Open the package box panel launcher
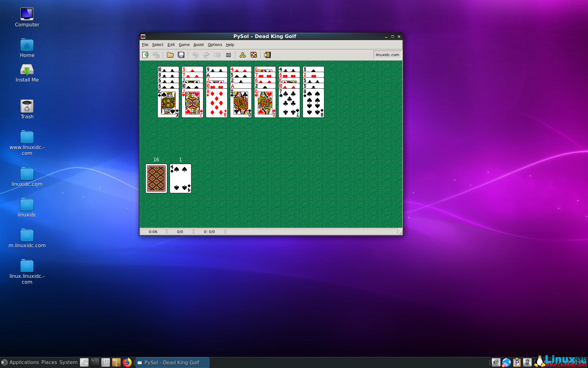 click(116, 362)
